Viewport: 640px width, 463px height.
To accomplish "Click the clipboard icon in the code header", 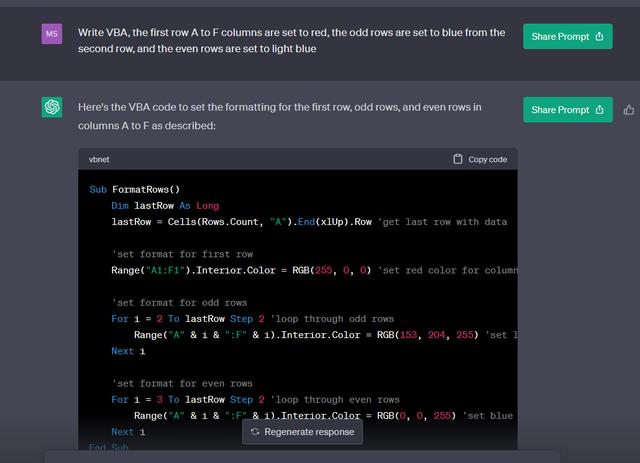I will click(458, 159).
